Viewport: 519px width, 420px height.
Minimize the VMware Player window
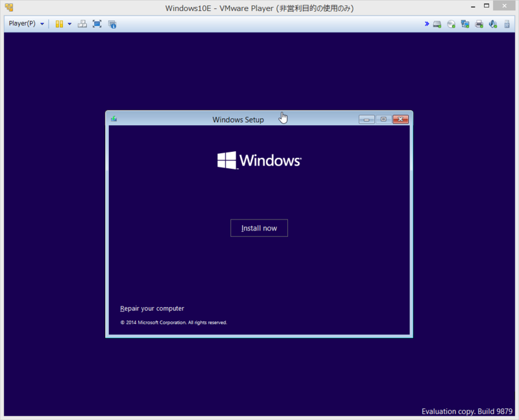click(x=473, y=6)
